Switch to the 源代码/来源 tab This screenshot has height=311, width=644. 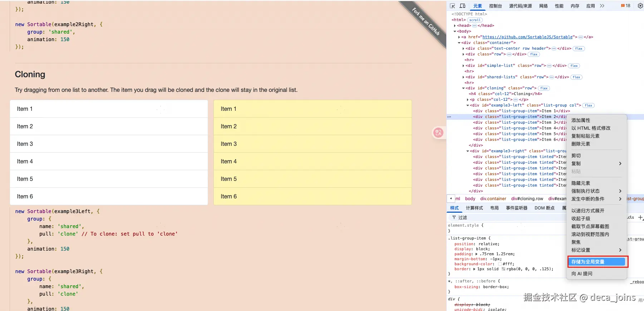coord(520,6)
